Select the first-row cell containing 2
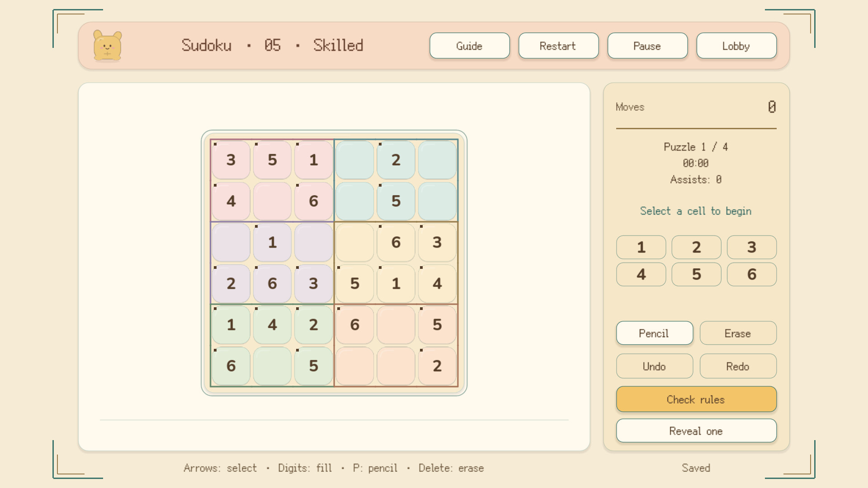The height and width of the screenshot is (488, 868). pos(396,160)
